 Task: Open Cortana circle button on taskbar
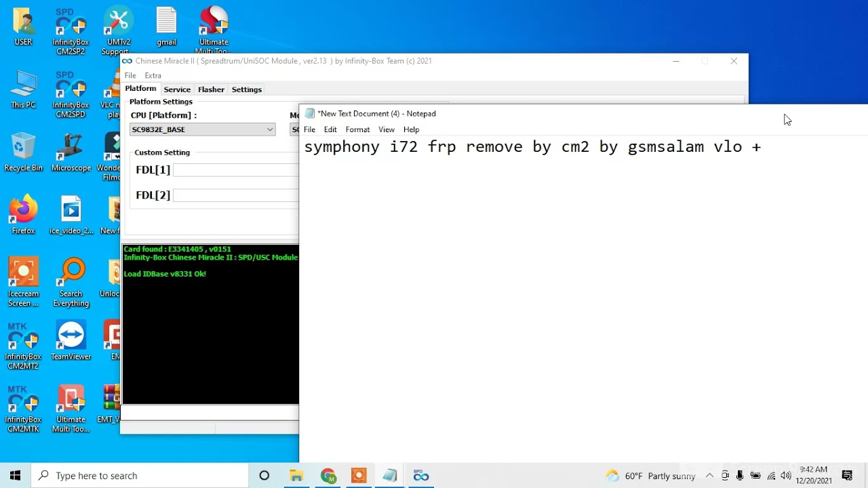[x=264, y=475]
